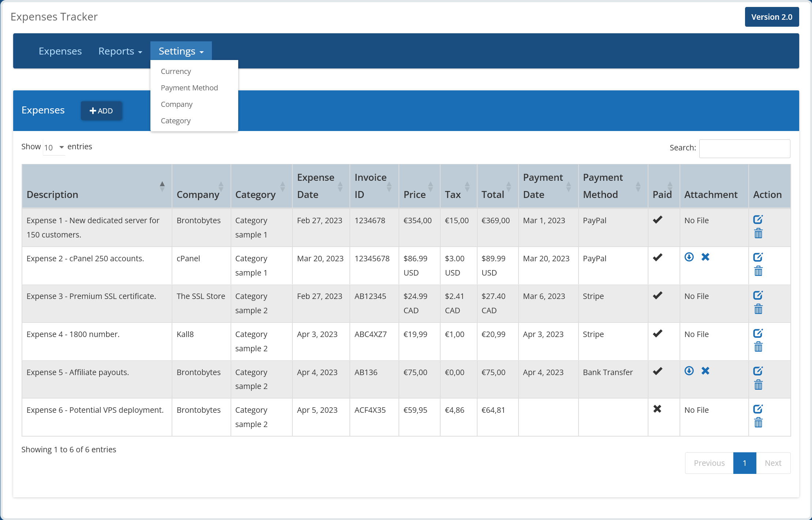Click the trash icon for Expense 4
Viewport: 812px width, 520px height.
pyautogui.click(x=758, y=347)
